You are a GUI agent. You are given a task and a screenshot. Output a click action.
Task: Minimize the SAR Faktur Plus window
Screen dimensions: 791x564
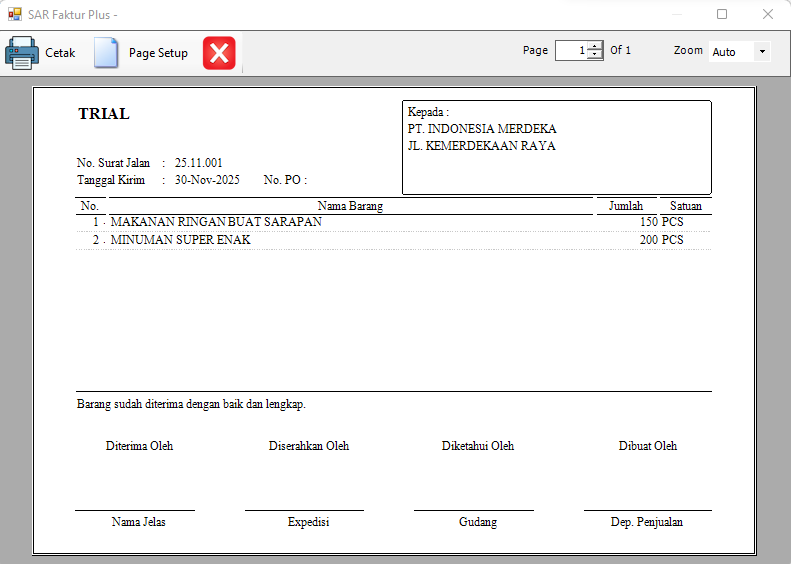tap(677, 15)
